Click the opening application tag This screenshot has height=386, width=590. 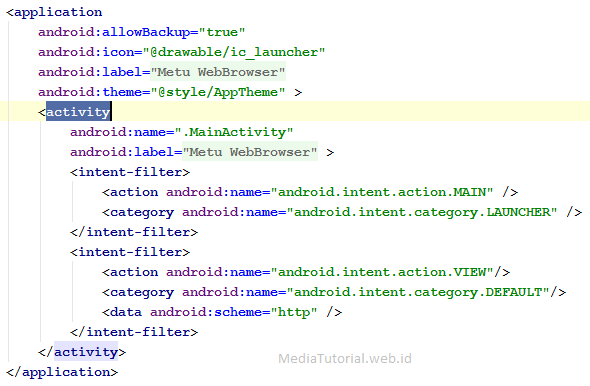point(54,12)
